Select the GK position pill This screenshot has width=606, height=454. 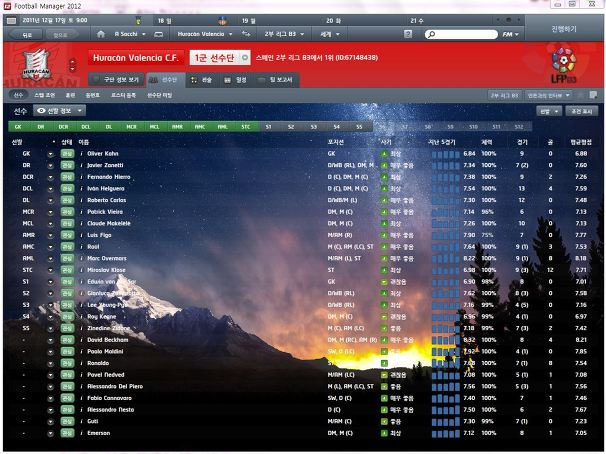point(18,127)
